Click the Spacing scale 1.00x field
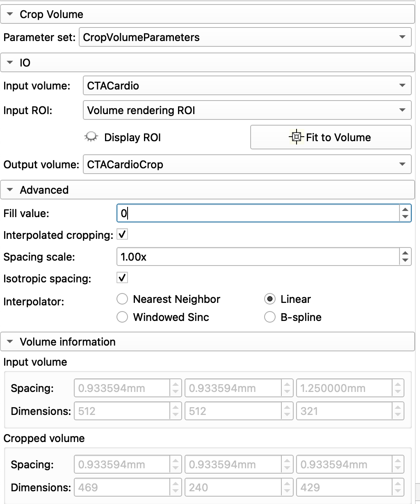The image size is (420, 504). coord(258,257)
